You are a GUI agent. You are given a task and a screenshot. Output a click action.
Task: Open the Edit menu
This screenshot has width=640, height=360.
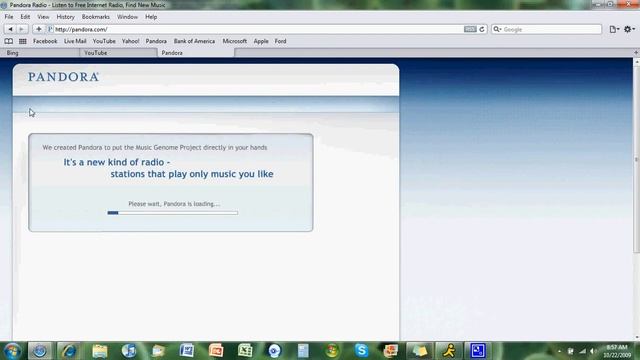[25, 17]
